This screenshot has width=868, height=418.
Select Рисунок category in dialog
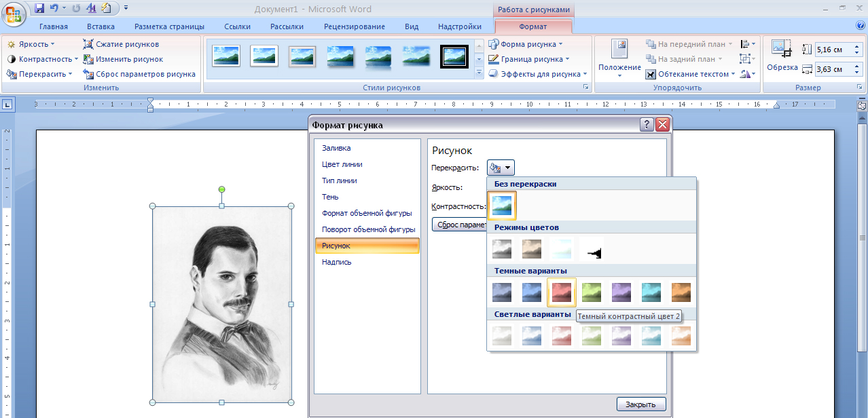coord(367,246)
